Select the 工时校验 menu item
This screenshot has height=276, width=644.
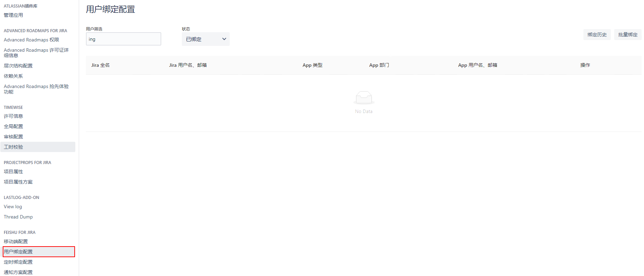13,147
